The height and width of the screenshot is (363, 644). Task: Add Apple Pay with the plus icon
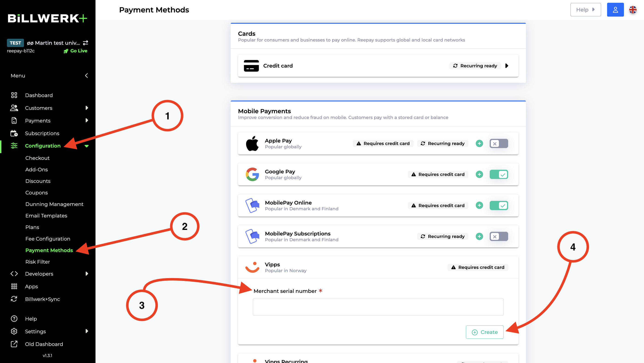[x=479, y=143]
